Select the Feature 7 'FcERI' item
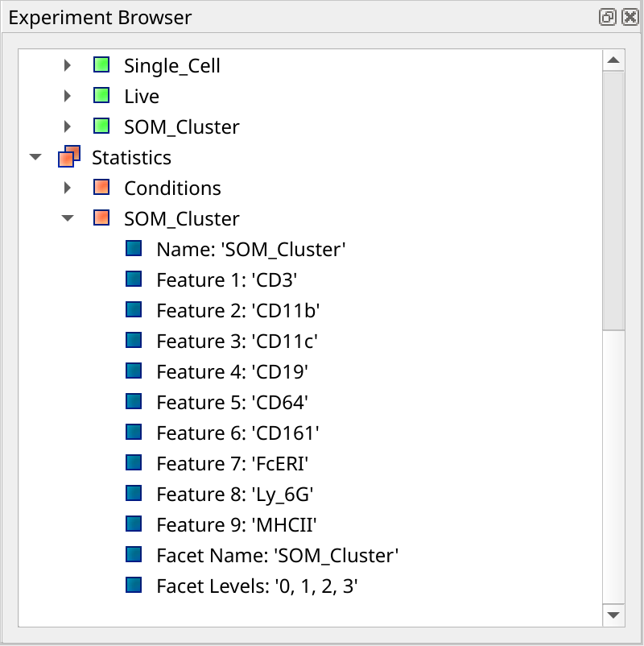Screen dimensions: 644x646 (233, 463)
